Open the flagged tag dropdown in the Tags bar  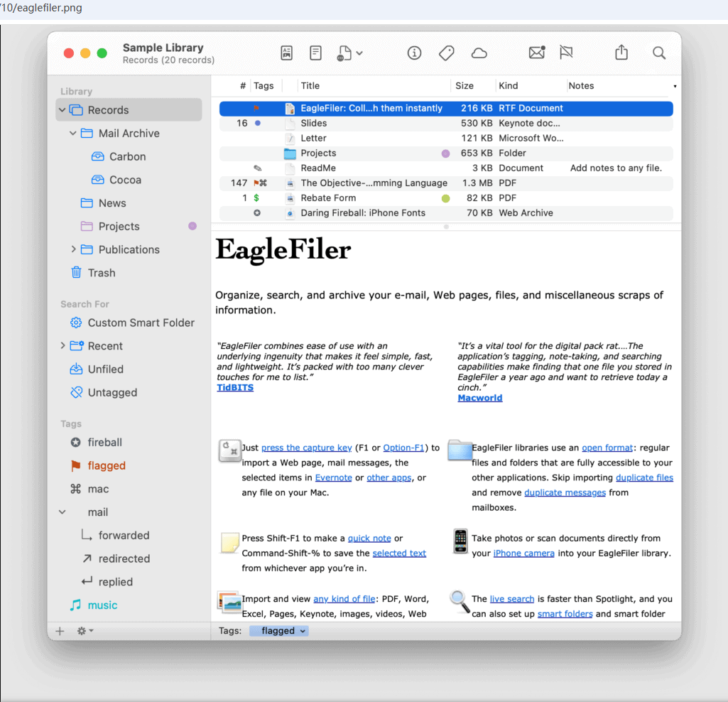point(279,631)
